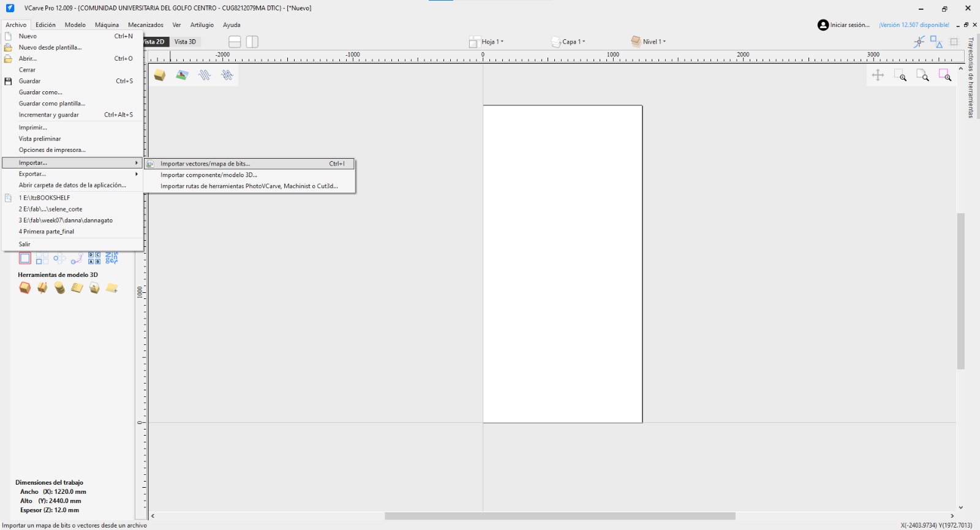
Task: Select the array copy tool icon
Action: coord(42,259)
